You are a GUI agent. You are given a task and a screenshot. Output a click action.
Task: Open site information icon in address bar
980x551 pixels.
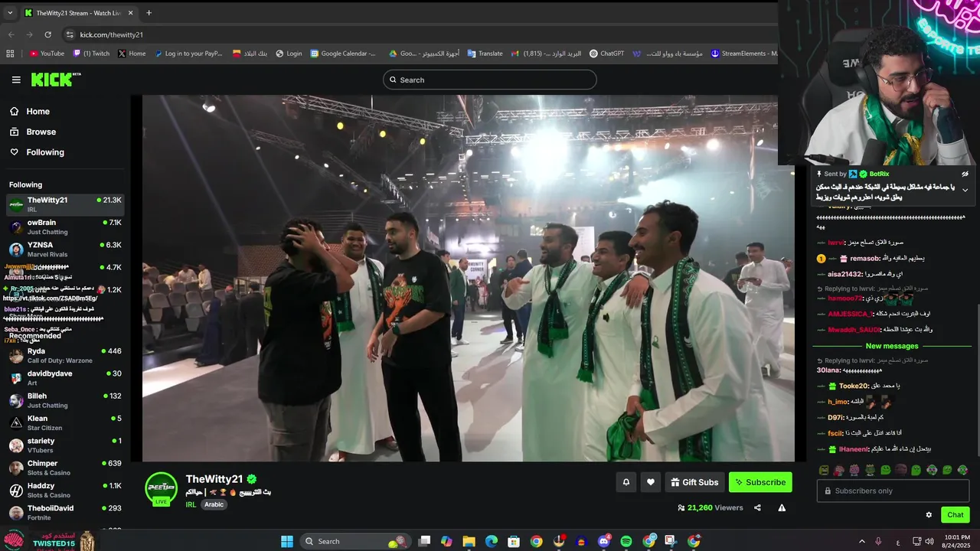click(x=70, y=34)
